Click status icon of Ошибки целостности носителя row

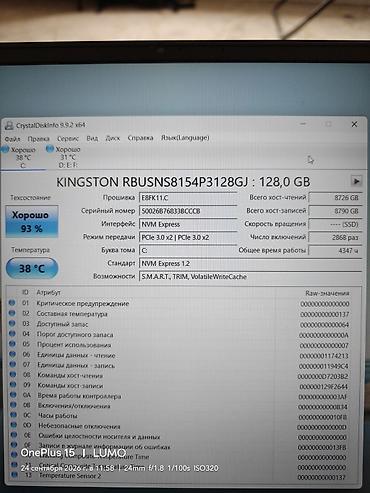[x=14, y=435]
